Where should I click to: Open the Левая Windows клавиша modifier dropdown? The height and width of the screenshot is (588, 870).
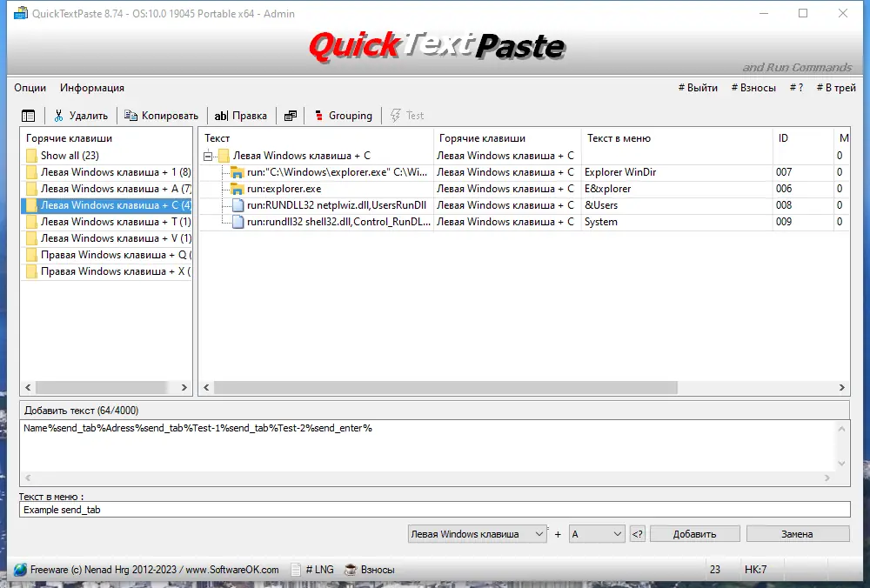(477, 534)
